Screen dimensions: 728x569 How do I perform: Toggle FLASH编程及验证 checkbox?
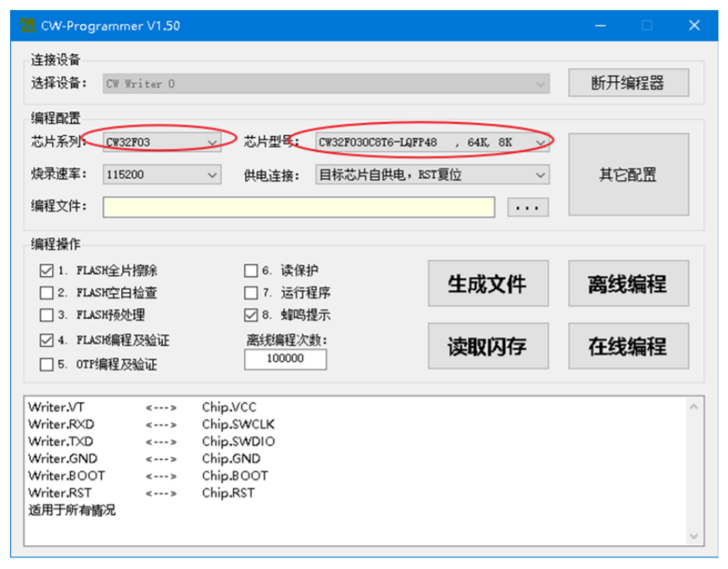click(46, 340)
